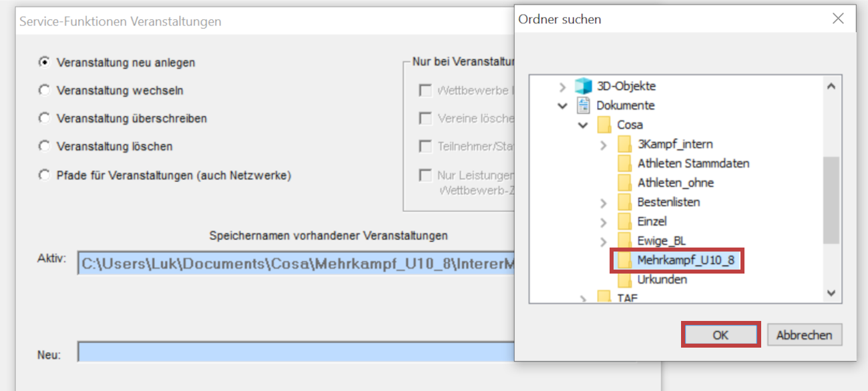Click the Mehrkampf_U10_8 folder icon

coord(625,260)
